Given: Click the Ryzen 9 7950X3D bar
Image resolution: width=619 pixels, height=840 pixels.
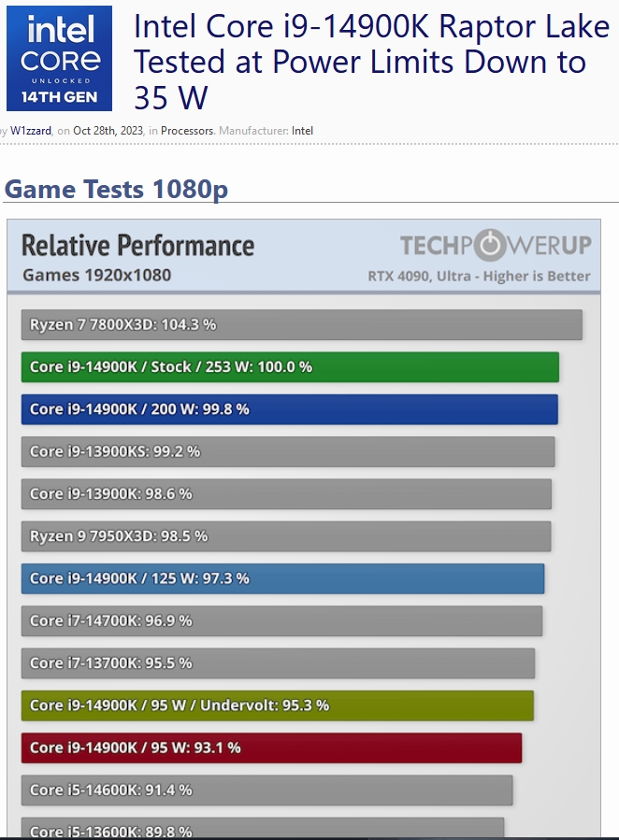Looking at the screenshot, I should [286, 536].
